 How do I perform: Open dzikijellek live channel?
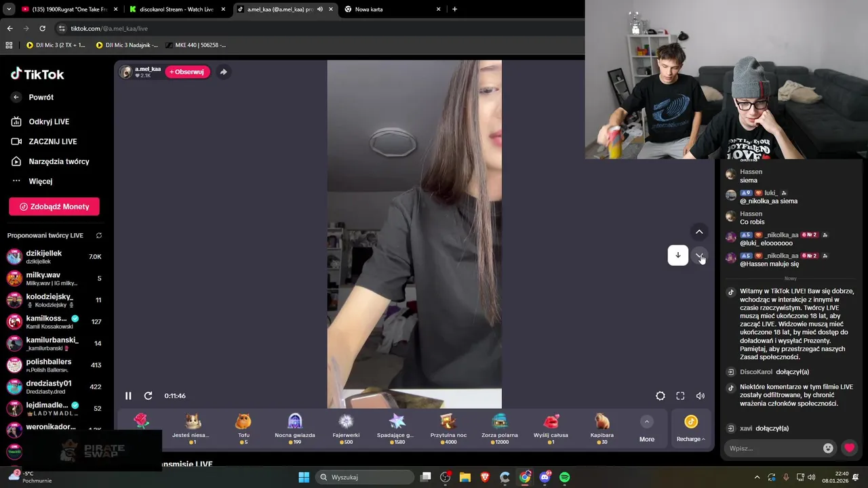coord(54,257)
